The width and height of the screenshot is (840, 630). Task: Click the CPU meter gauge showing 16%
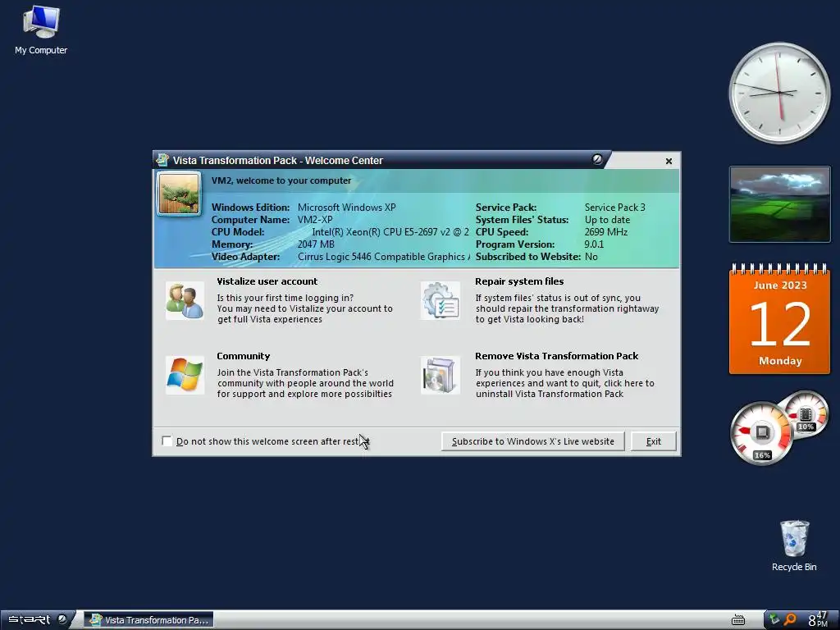761,433
